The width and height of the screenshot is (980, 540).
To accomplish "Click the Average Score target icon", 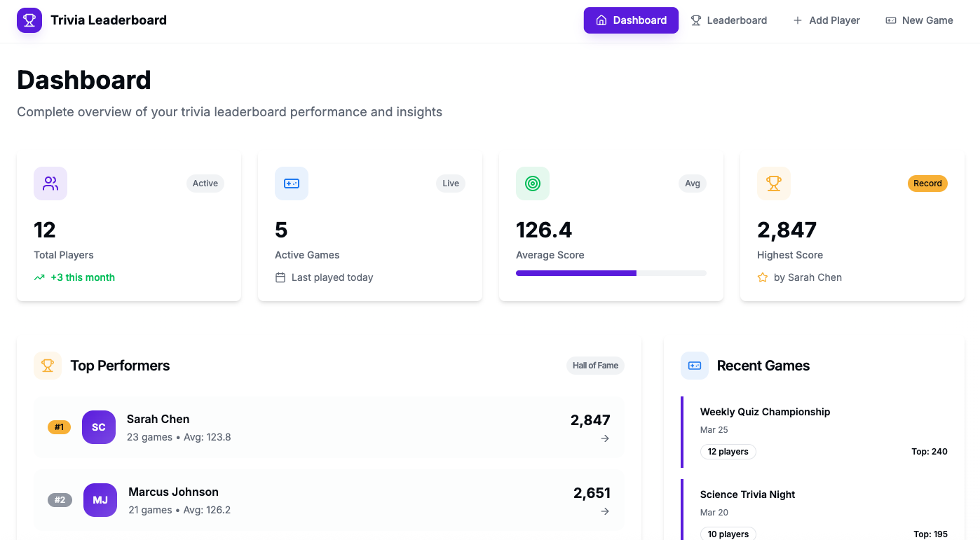I will coord(533,184).
